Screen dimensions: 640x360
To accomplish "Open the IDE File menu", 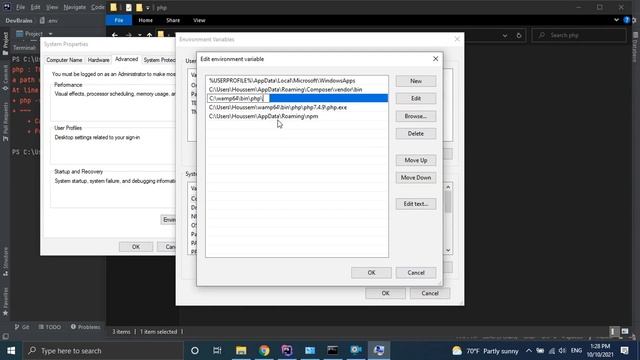I will click(20, 7).
